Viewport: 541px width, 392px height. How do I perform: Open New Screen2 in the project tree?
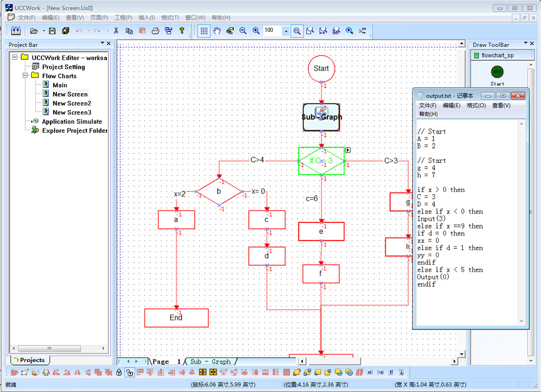pyautogui.click(x=72, y=103)
